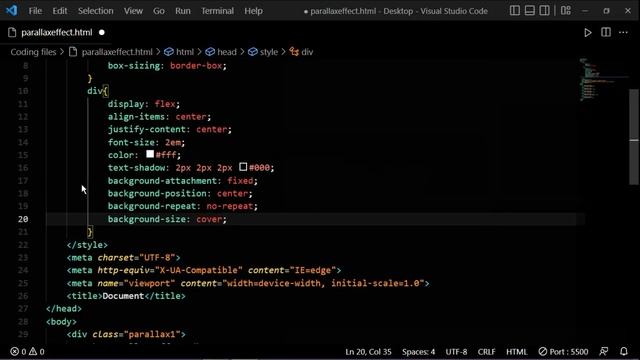Click HTML language mode selector
Screen dimensions: 640x360
click(517, 351)
